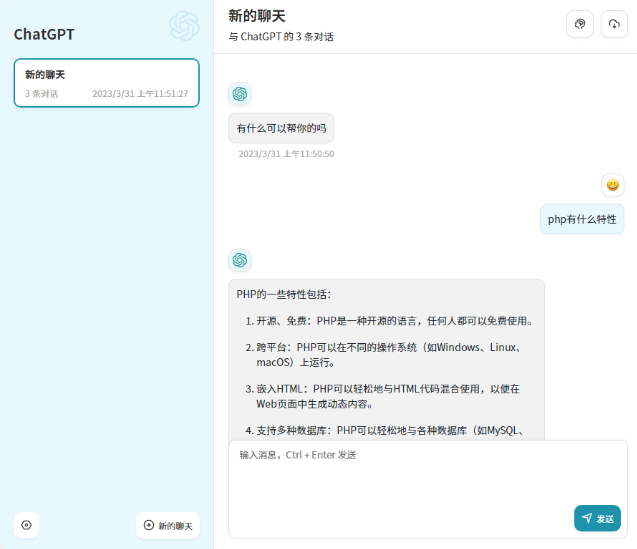Viewport: 637px width, 549px height.
Task: Click list item 1 about 开源、免费
Action: pos(389,321)
